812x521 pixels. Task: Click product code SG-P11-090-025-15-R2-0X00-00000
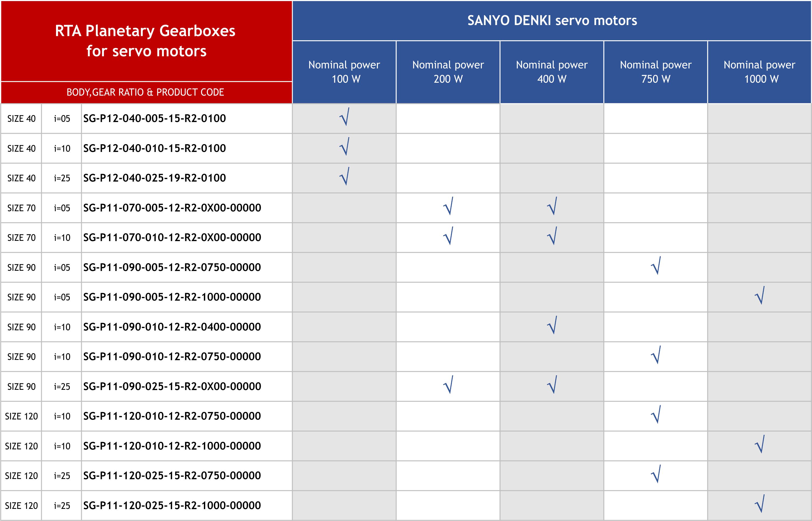pos(172,386)
